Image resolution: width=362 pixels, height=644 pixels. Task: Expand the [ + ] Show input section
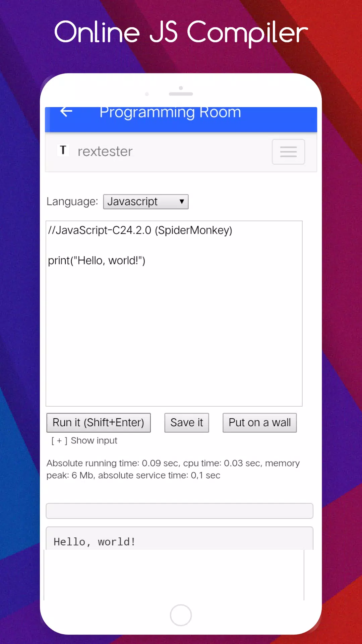pyautogui.click(x=84, y=441)
